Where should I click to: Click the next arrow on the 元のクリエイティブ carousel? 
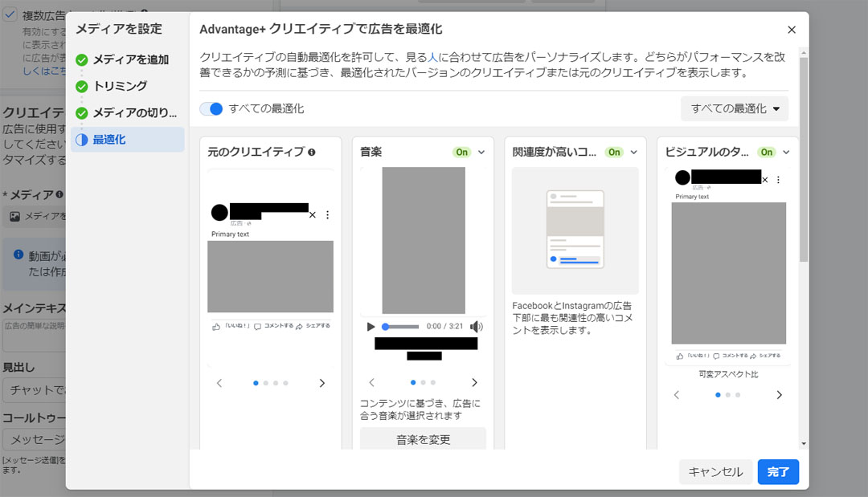tap(322, 382)
